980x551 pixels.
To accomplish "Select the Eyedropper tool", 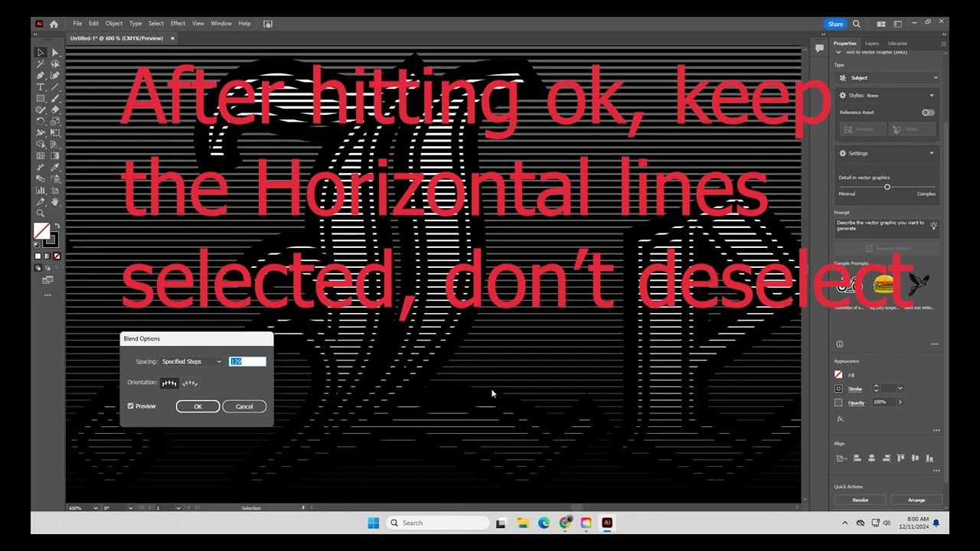I will tap(55, 168).
